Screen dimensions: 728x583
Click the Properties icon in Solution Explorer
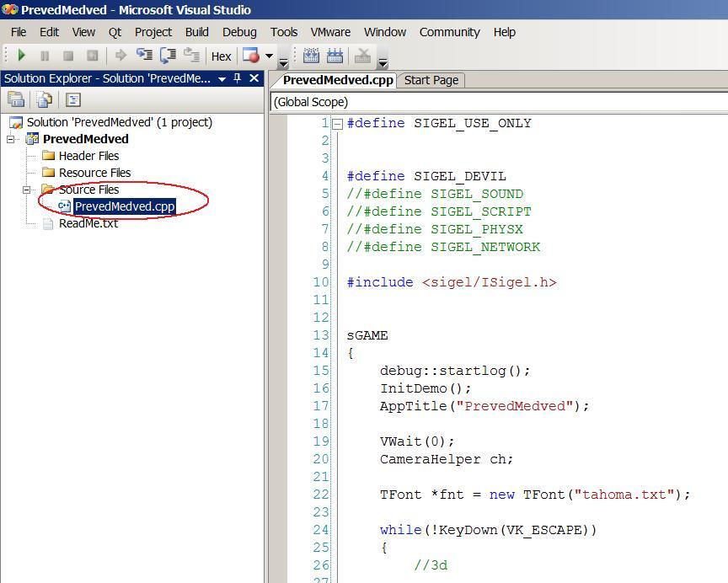16,99
